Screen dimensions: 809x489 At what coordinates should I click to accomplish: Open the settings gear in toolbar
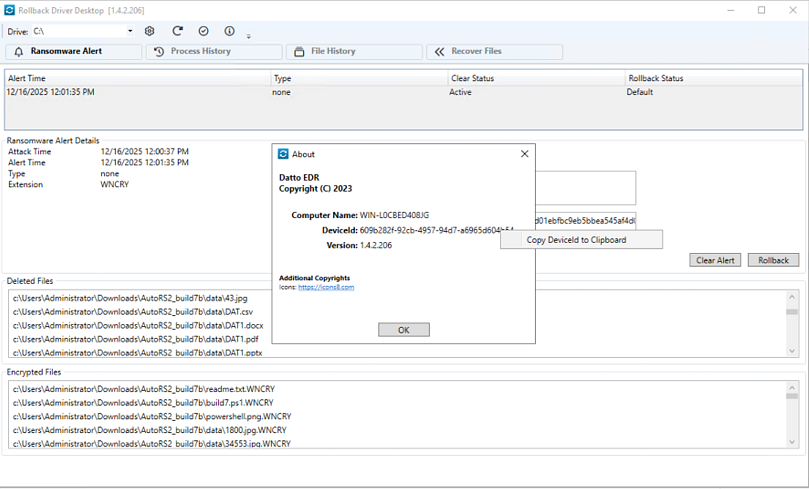tap(150, 31)
